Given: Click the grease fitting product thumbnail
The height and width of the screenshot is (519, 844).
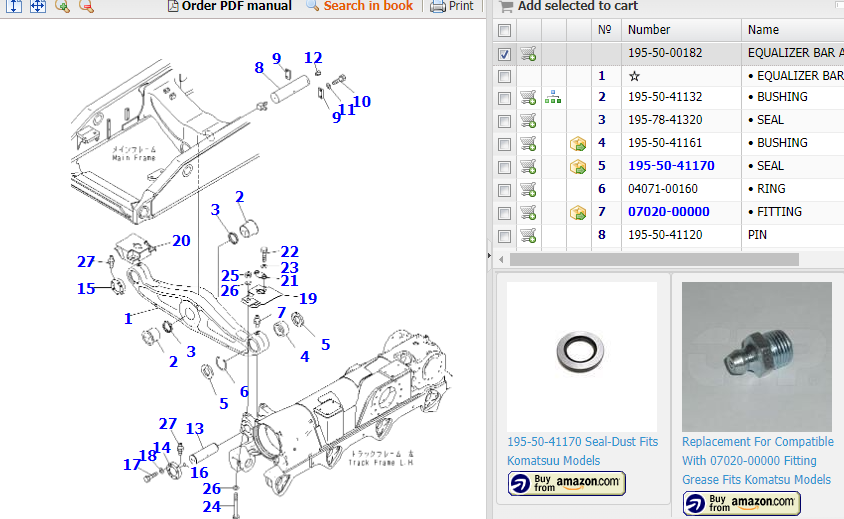Looking at the screenshot, I should pyautogui.click(x=757, y=356).
